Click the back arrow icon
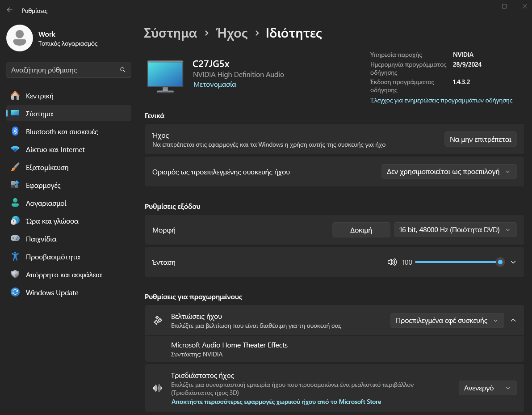 pyautogui.click(x=10, y=10)
